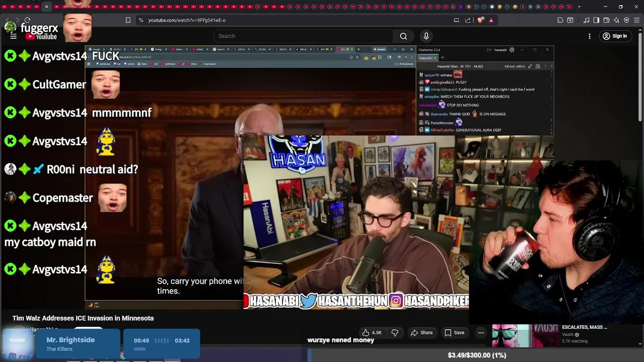This screenshot has width=644, height=362.
Task: Bookmark this page in address bar
Action: click(128, 20)
